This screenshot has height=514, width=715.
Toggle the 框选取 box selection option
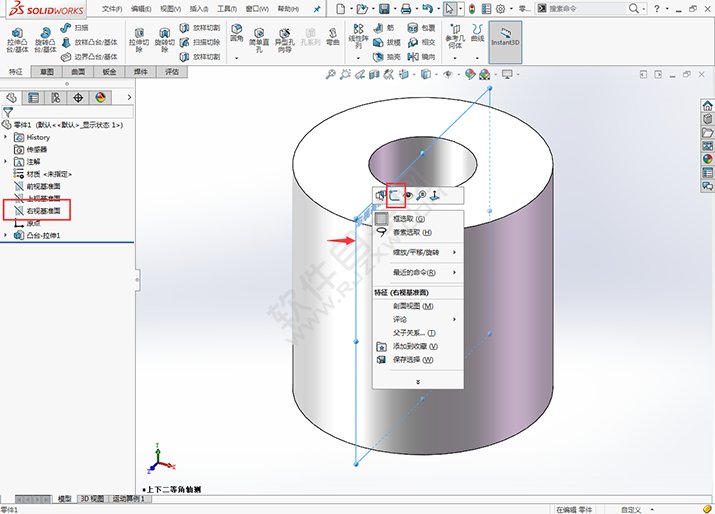[406, 218]
